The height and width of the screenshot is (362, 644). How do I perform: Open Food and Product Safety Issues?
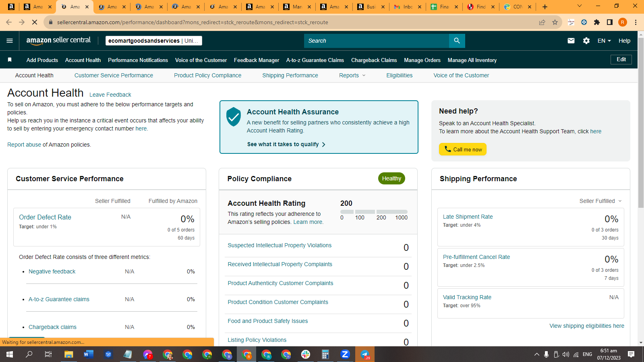pos(267,321)
